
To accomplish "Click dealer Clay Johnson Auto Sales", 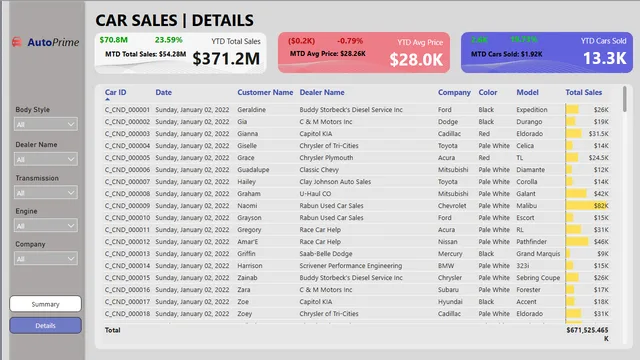I will click(335, 182).
